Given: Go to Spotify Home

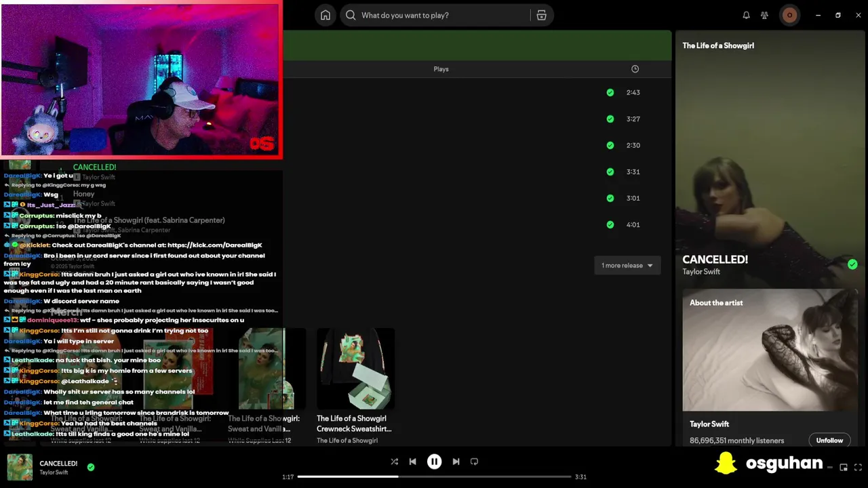Looking at the screenshot, I should (325, 15).
